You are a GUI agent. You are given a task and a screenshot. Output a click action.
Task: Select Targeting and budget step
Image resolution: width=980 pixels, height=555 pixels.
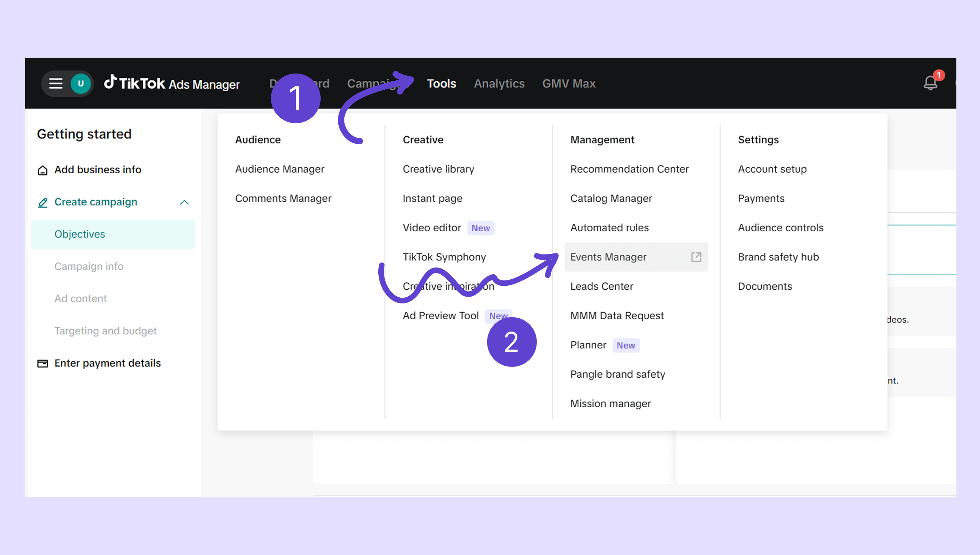click(105, 331)
